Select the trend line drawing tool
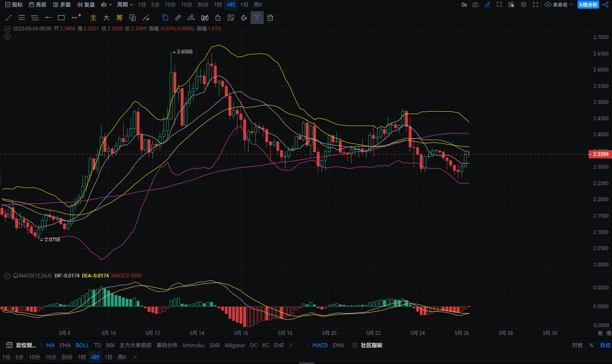Image resolution: width=612 pixels, height=364 pixels. [9, 18]
